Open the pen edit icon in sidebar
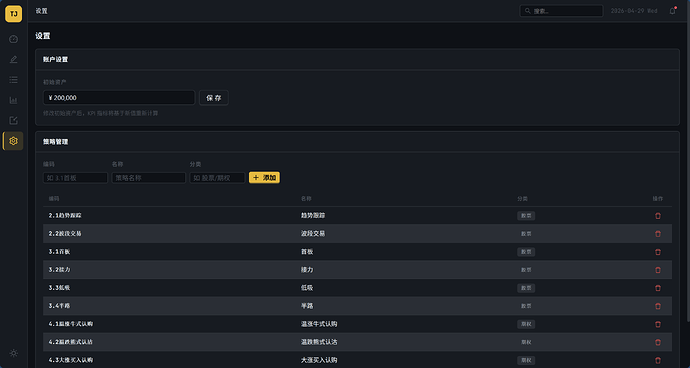Screen dimensions: 690x368 13,59
